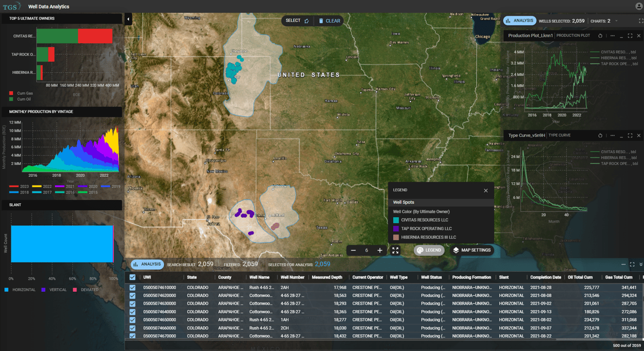Open Production Plot more options menu

pos(612,36)
